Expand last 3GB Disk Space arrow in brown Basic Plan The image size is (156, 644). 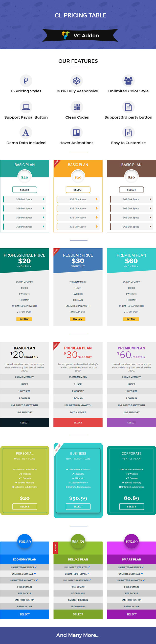pyautogui.click(x=150, y=227)
